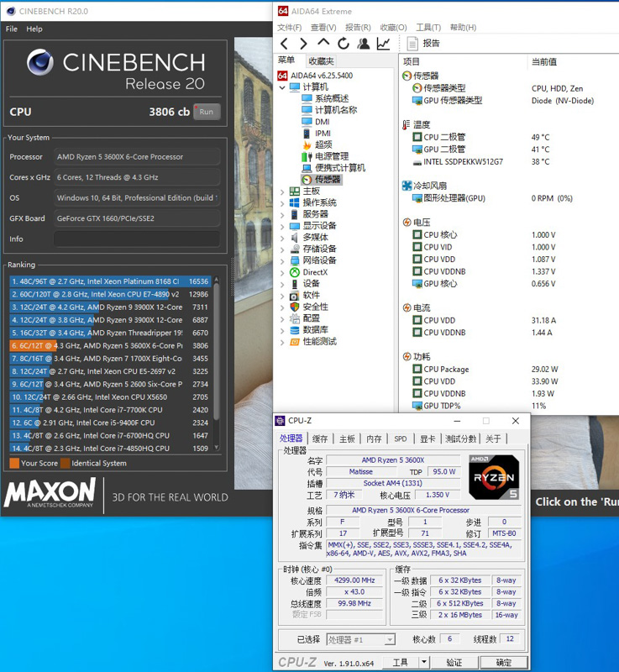Select 电源管理 tree item

pyautogui.click(x=332, y=156)
